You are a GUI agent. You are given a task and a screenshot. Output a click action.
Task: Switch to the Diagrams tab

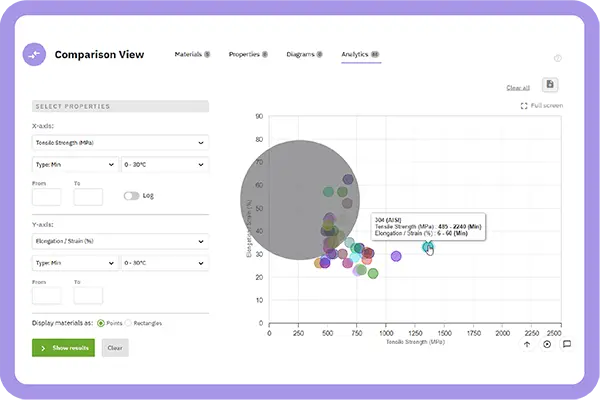[303, 54]
